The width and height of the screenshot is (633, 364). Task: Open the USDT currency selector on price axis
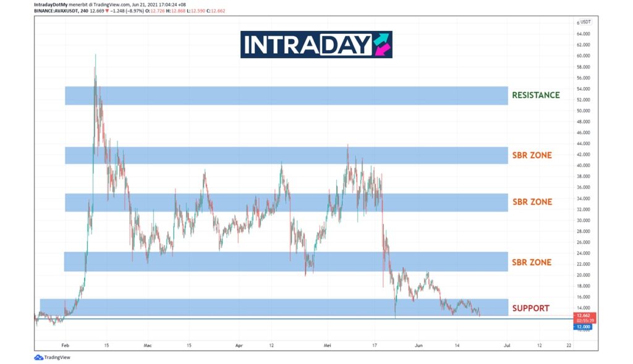[585, 22]
